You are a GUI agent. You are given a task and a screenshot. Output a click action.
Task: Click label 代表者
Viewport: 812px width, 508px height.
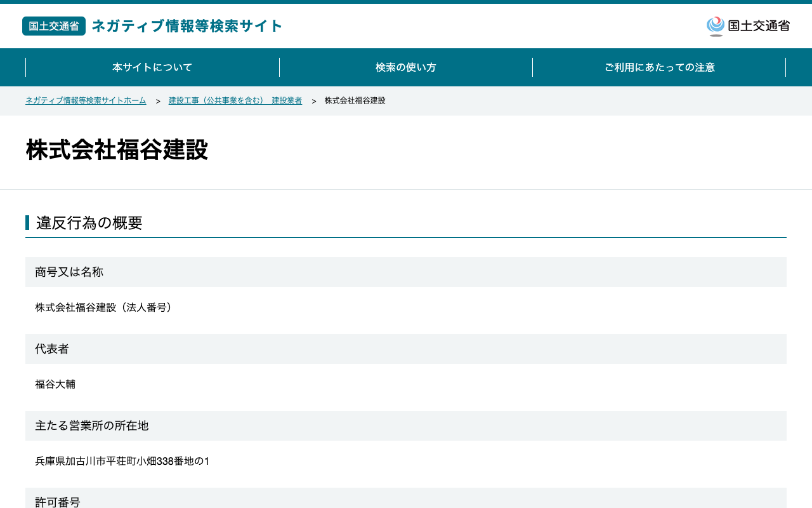click(x=52, y=349)
